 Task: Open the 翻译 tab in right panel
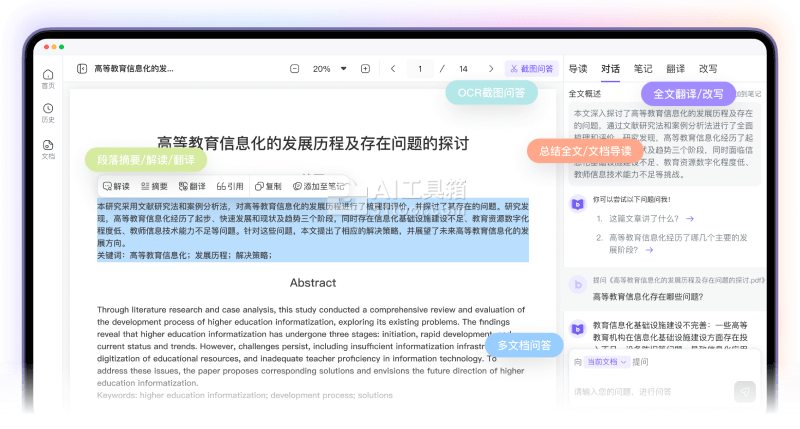(x=676, y=69)
